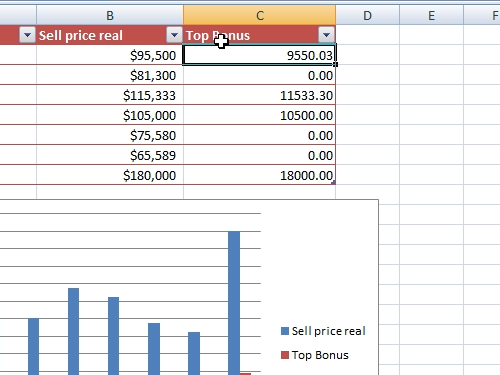The height and width of the screenshot is (375, 500).
Task: Open the Sell price real filter dropdown
Action: coord(174,35)
